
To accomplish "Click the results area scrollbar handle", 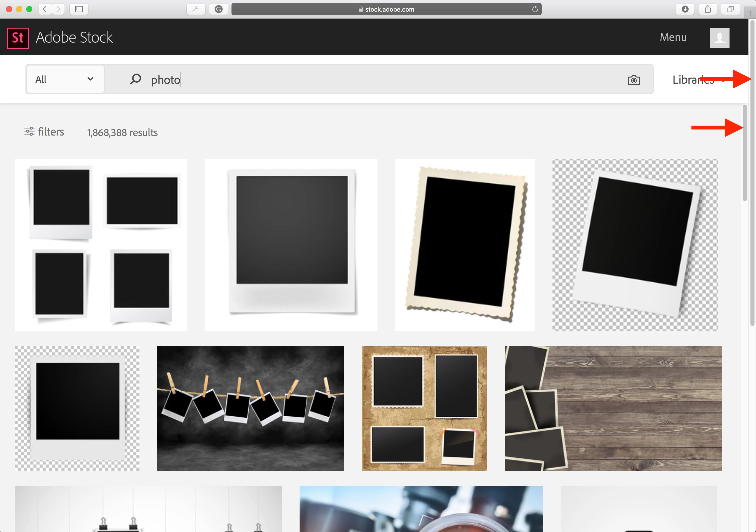I will coord(744,153).
